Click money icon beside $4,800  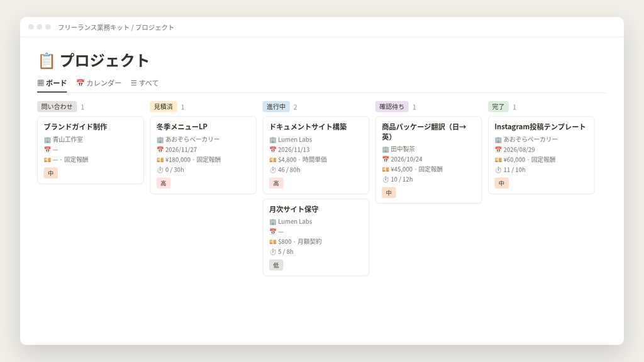(x=273, y=160)
